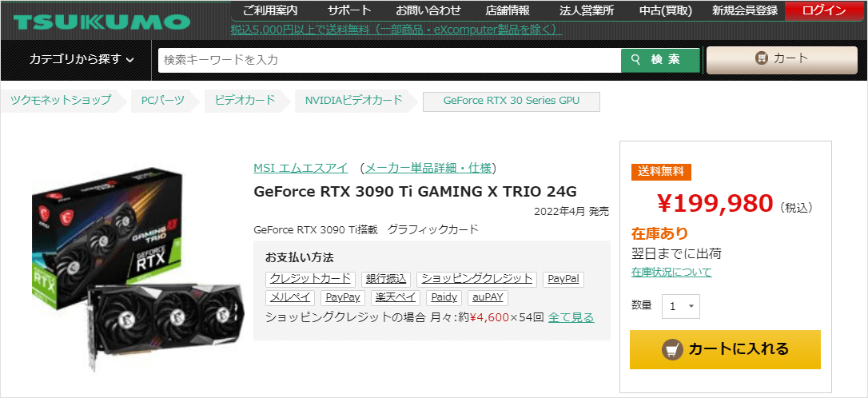The width and height of the screenshot is (868, 398).
Task: Go to PCパーツ breadcrumb
Action: coord(163,100)
